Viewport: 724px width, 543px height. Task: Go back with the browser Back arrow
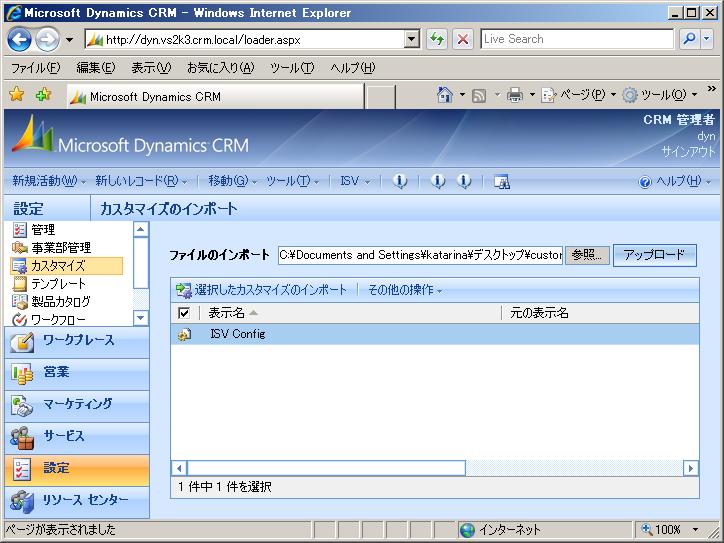pyautogui.click(x=19, y=40)
